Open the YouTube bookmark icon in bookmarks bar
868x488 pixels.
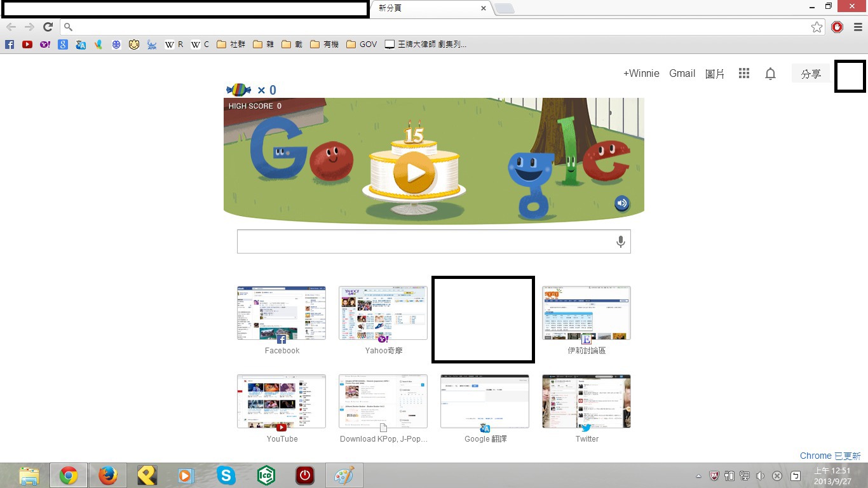[27, 44]
